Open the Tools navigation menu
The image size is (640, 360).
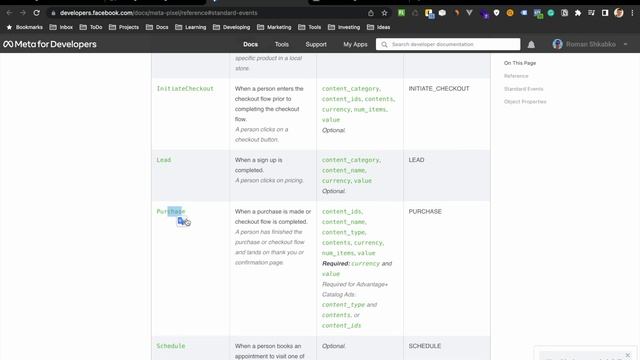pos(282,44)
